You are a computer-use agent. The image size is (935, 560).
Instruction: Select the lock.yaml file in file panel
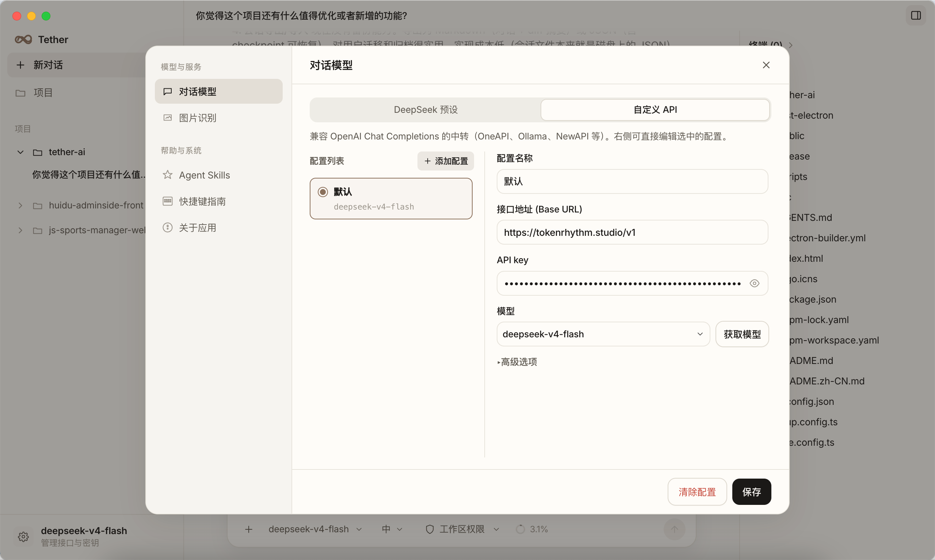(x=819, y=320)
